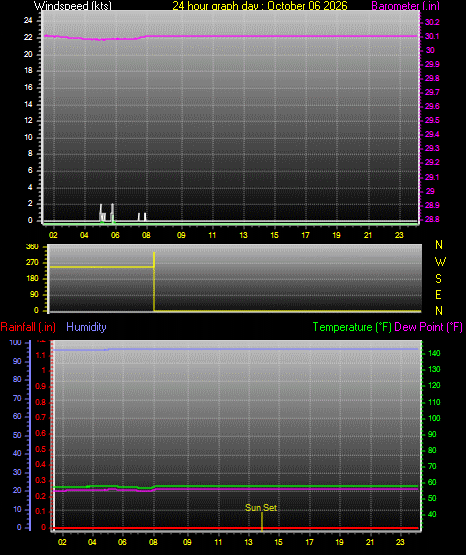Click the Windspeed (kts) axis title
Image resolution: width=466 pixels, height=555 pixels.
coord(73,5)
